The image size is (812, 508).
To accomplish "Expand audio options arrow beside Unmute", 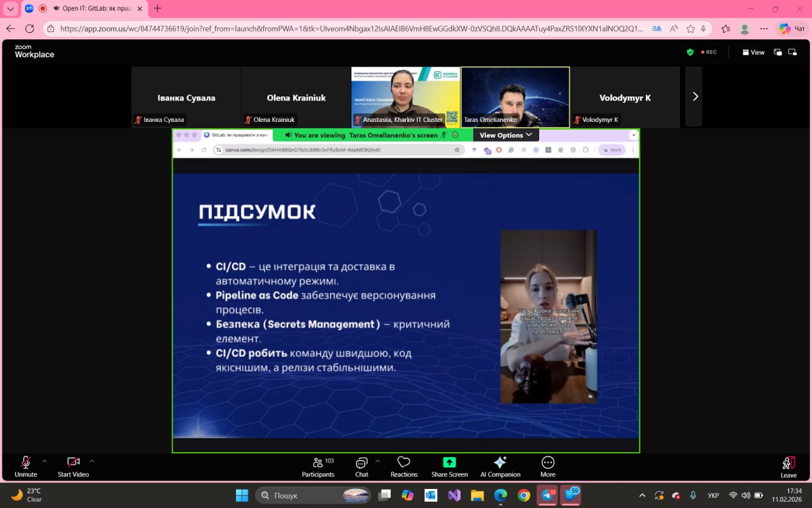I will (x=44, y=461).
